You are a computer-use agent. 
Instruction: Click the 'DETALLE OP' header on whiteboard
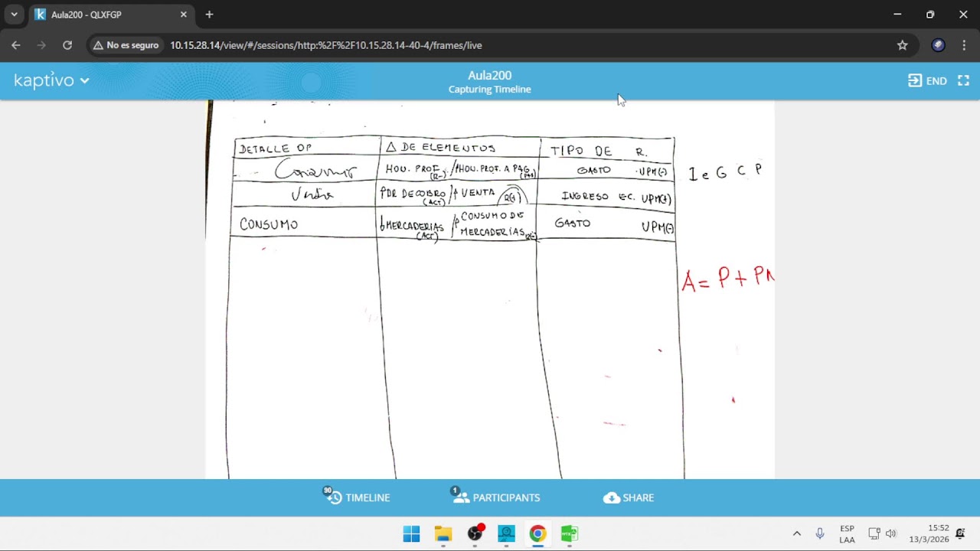pos(276,148)
